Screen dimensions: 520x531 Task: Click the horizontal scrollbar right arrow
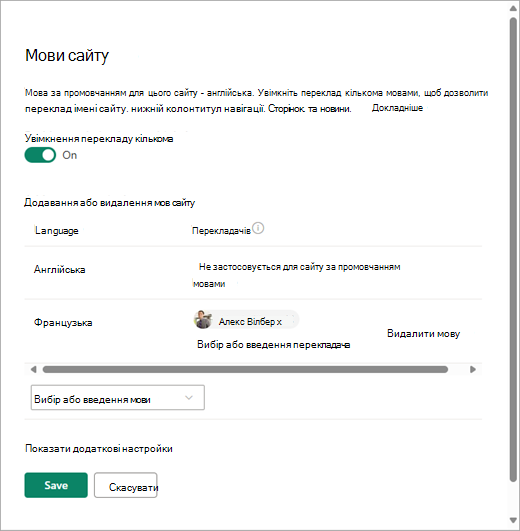473,369
